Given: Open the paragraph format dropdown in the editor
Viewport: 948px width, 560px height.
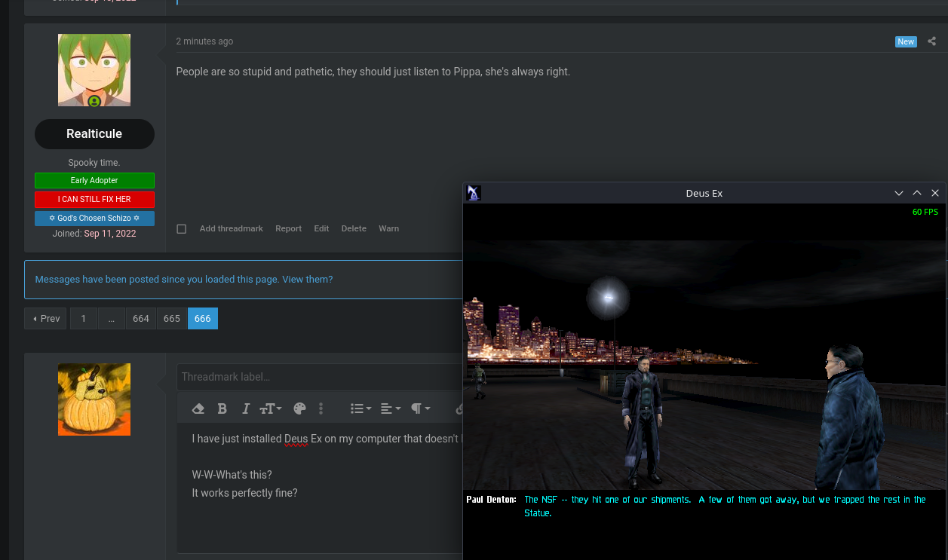Looking at the screenshot, I should pyautogui.click(x=421, y=409).
